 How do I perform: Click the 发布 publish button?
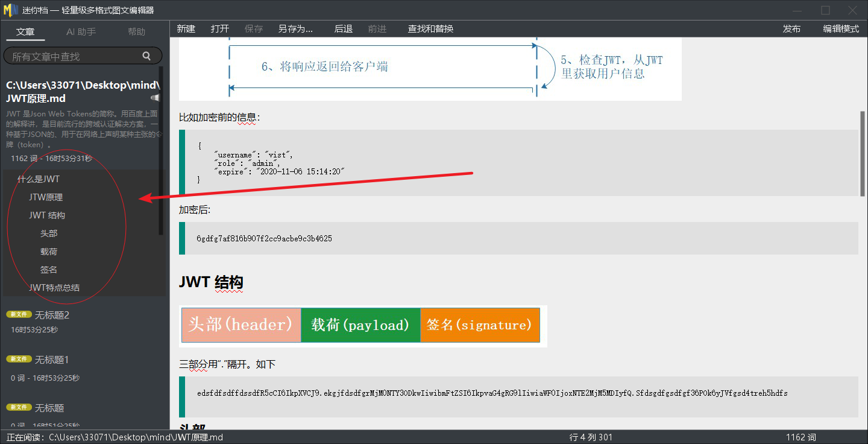tap(791, 29)
